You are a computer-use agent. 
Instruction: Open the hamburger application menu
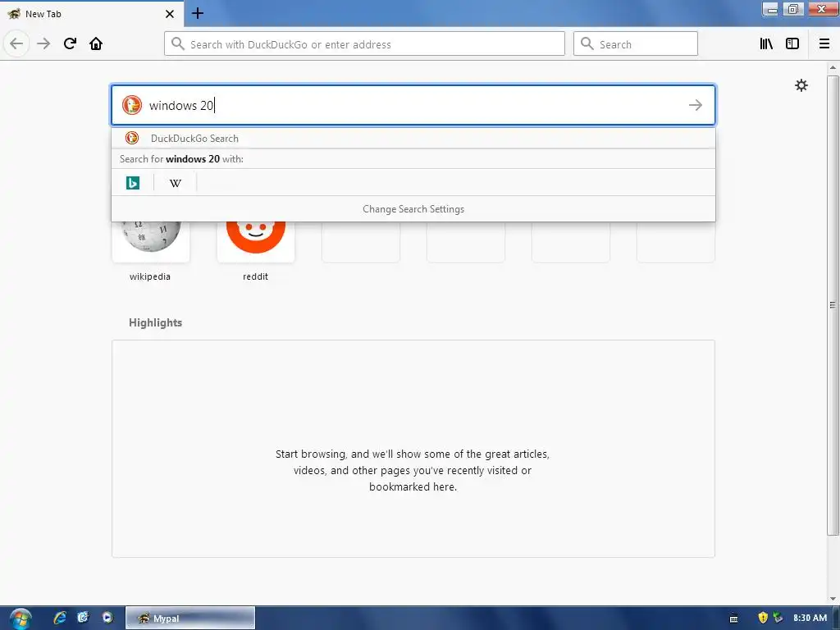click(824, 44)
